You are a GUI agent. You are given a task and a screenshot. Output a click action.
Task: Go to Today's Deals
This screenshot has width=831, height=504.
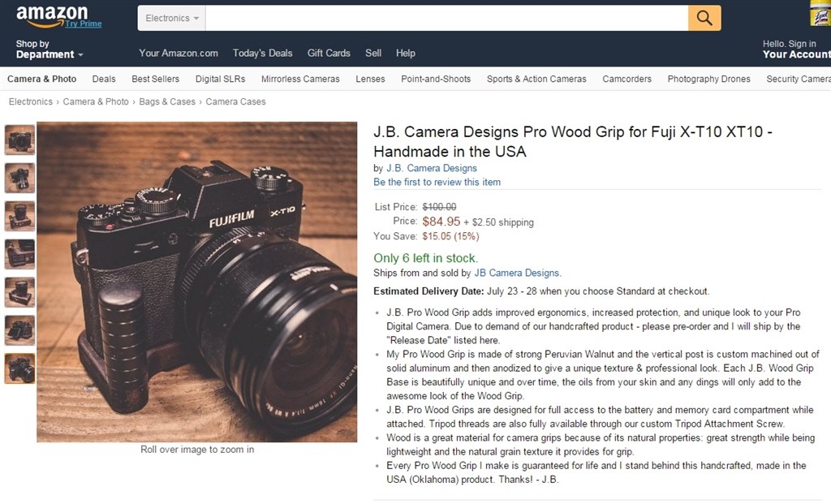(262, 53)
